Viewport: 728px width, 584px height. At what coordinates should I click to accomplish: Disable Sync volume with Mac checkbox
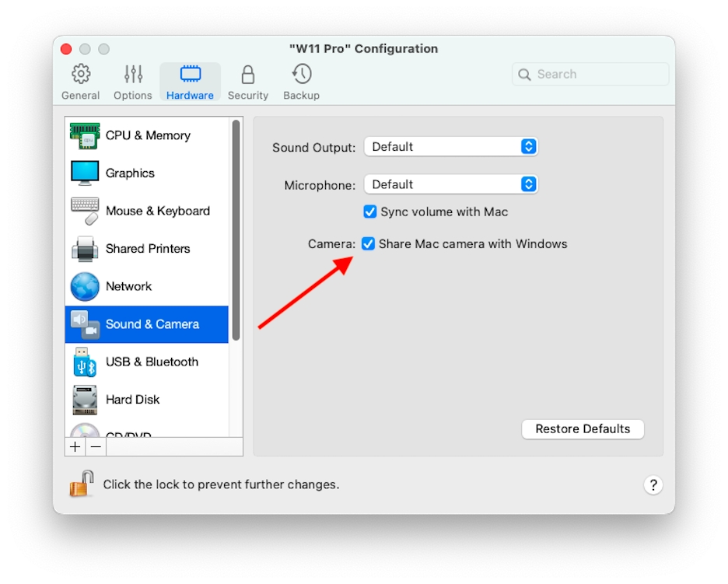click(370, 212)
